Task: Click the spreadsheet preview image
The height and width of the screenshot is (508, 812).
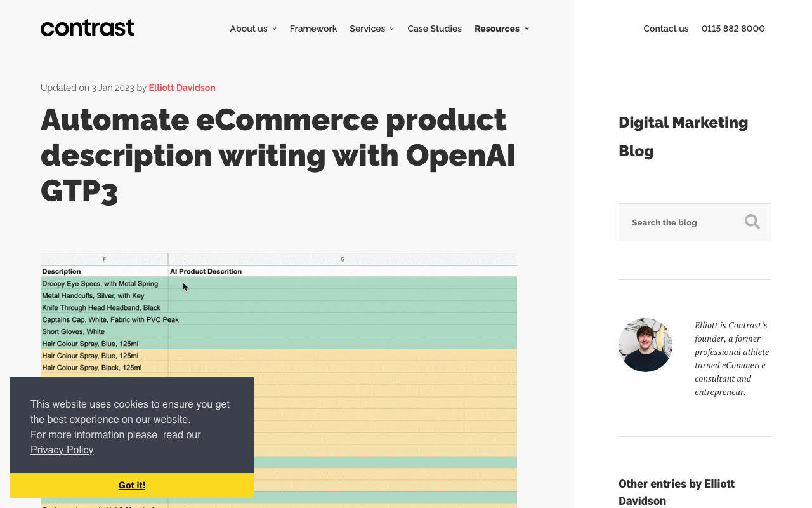Action: click(x=278, y=380)
